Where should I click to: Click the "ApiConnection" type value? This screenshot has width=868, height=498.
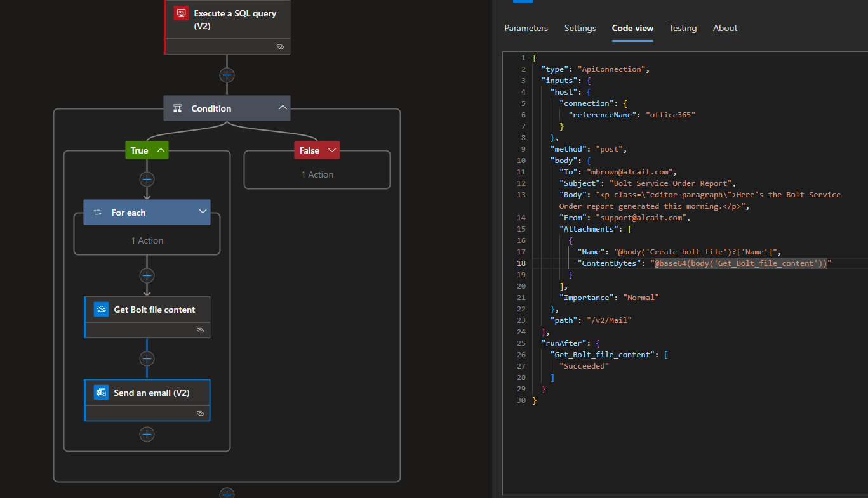[611, 69]
